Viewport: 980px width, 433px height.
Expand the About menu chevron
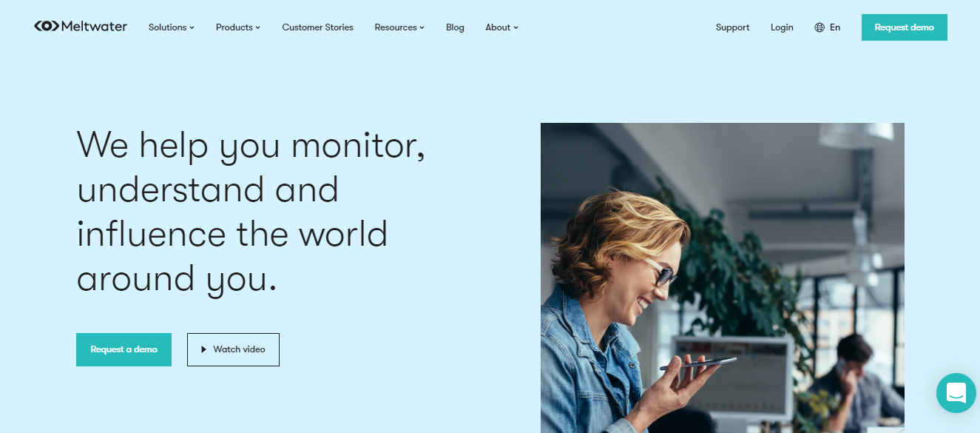coord(516,27)
